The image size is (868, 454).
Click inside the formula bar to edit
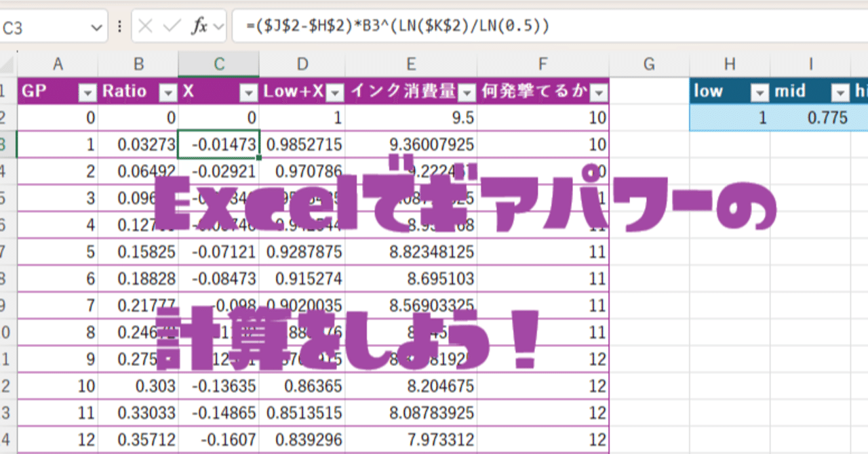[407, 25]
